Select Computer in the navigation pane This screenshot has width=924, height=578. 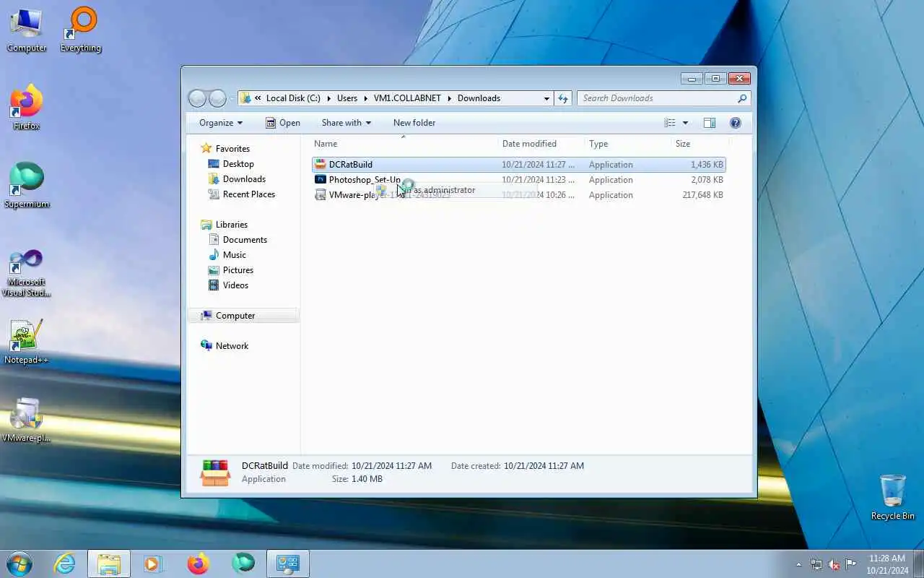(243, 316)
